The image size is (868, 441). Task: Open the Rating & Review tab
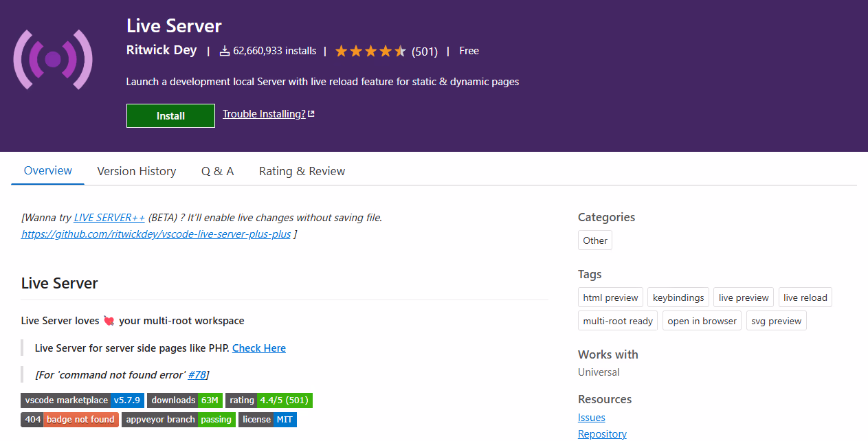(302, 171)
